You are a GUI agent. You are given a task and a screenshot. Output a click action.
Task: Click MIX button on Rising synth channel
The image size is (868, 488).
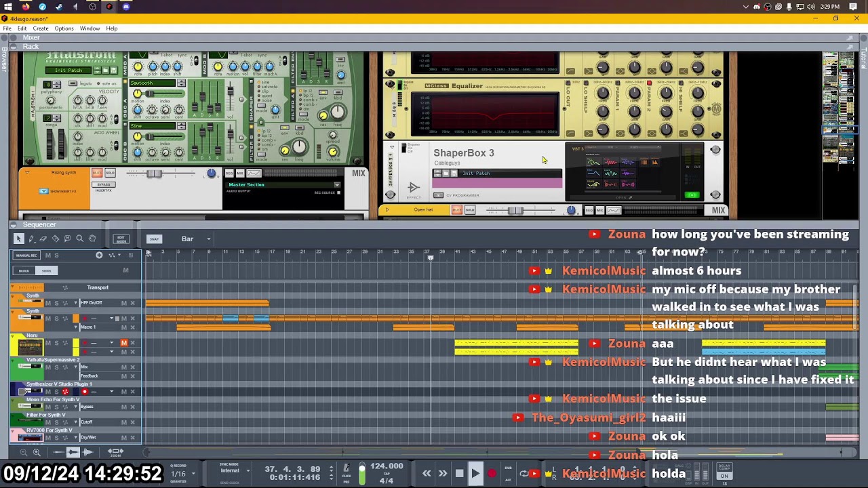point(239,174)
